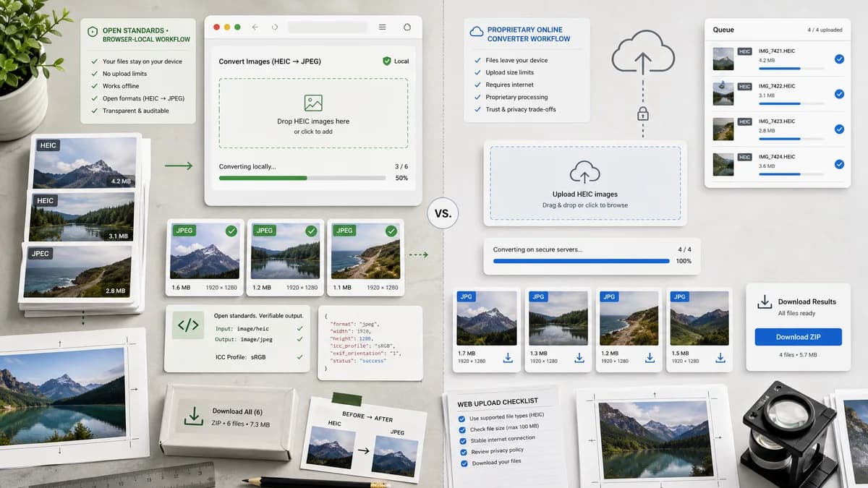Toggle the check circle for IMG_7423.HEIC

click(x=839, y=129)
